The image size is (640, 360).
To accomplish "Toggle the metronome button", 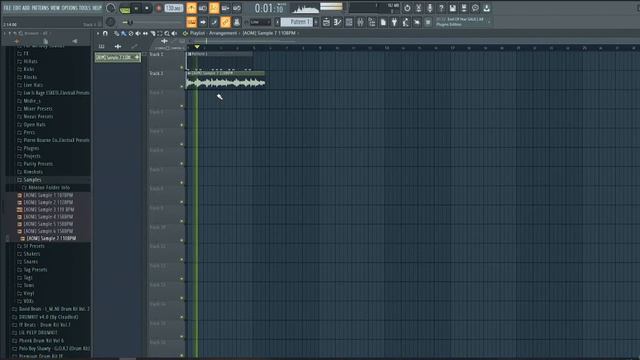I will pyautogui.click(x=191, y=8).
